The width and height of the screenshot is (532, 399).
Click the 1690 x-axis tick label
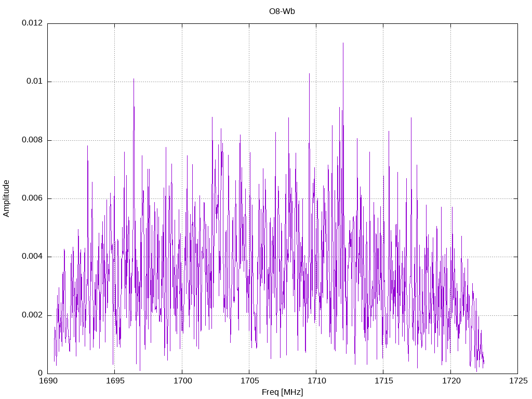coord(48,381)
